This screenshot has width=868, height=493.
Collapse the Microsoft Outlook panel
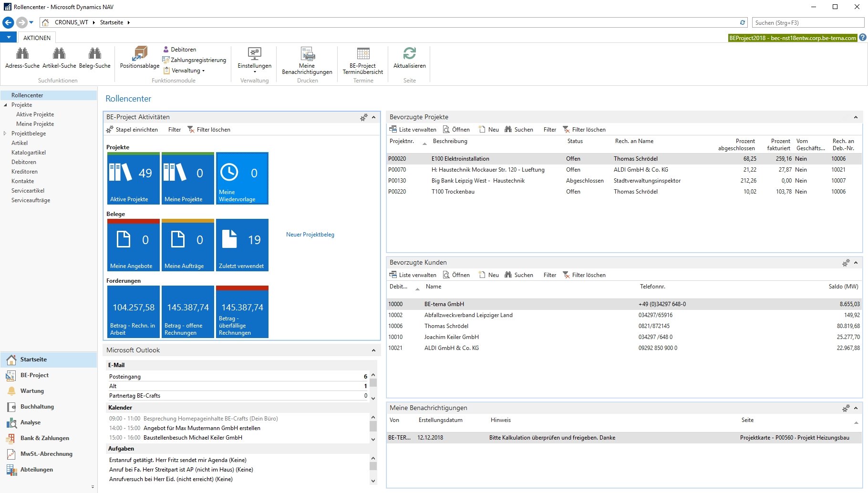[x=373, y=350]
